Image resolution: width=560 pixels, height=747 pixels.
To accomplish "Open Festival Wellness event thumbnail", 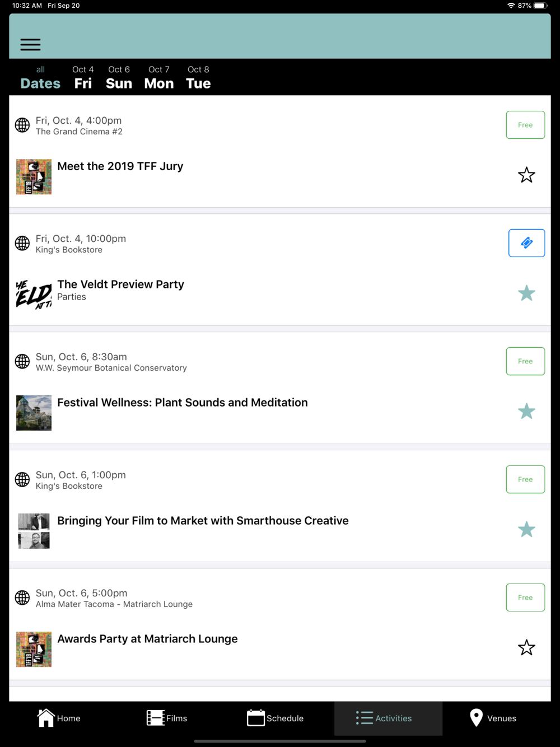I will point(34,413).
